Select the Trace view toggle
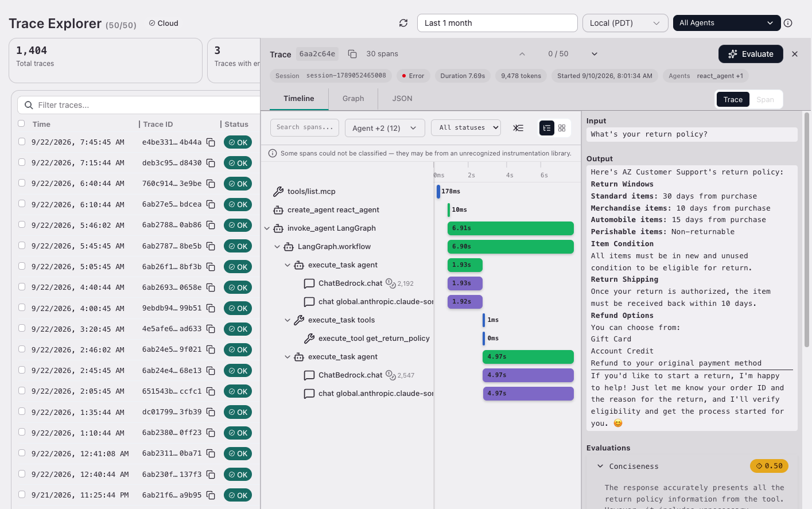This screenshot has width=812, height=509. click(x=733, y=99)
